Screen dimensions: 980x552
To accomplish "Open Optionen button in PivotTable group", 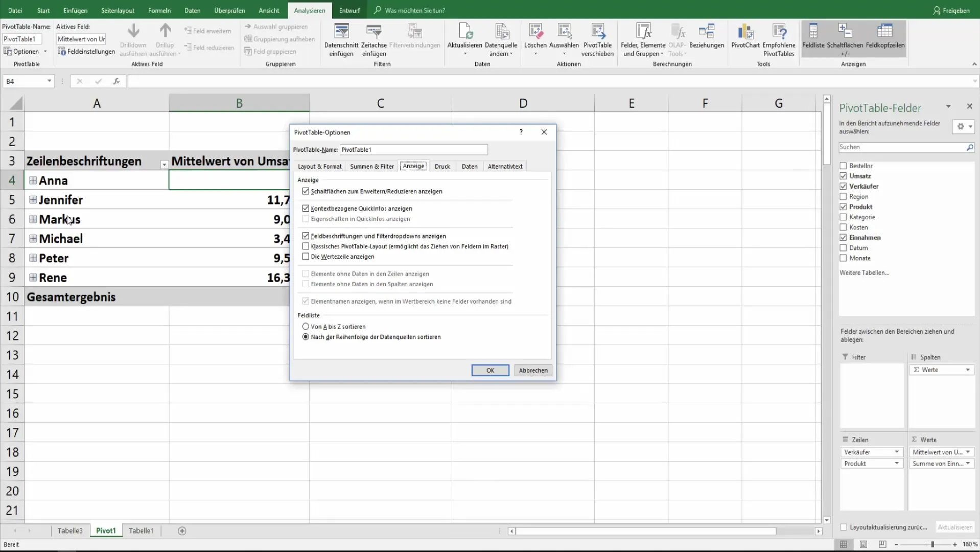I will [25, 52].
